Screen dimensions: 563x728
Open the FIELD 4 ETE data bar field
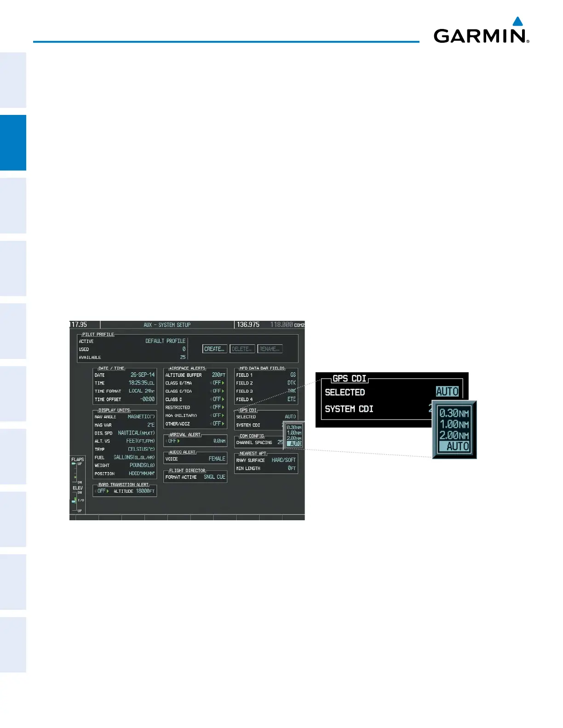(292, 399)
